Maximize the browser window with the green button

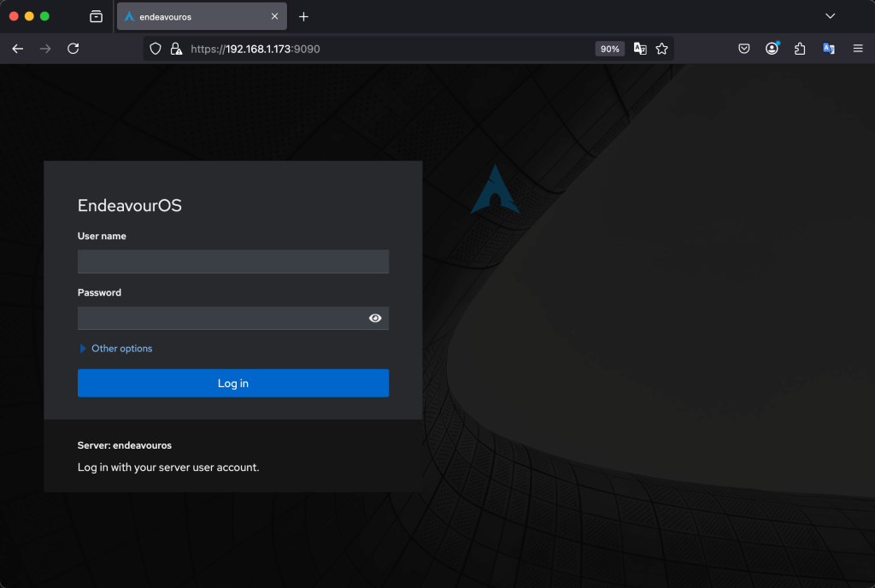44,16
